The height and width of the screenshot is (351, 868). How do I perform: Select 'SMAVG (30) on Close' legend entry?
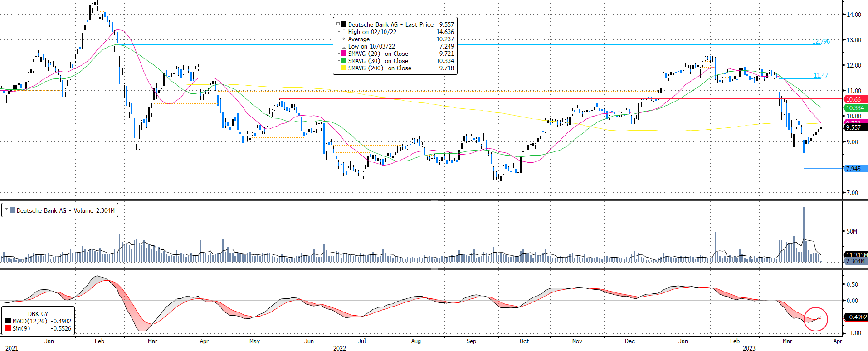378,61
